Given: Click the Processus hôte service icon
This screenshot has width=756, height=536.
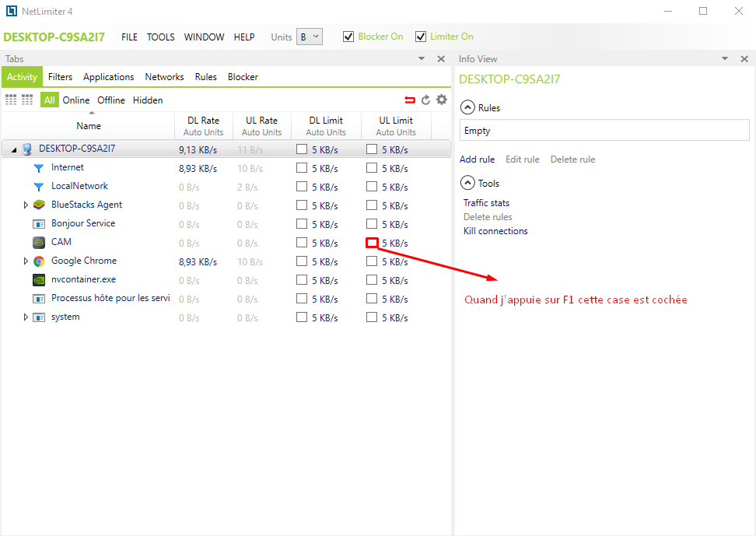Looking at the screenshot, I should pos(39,299).
